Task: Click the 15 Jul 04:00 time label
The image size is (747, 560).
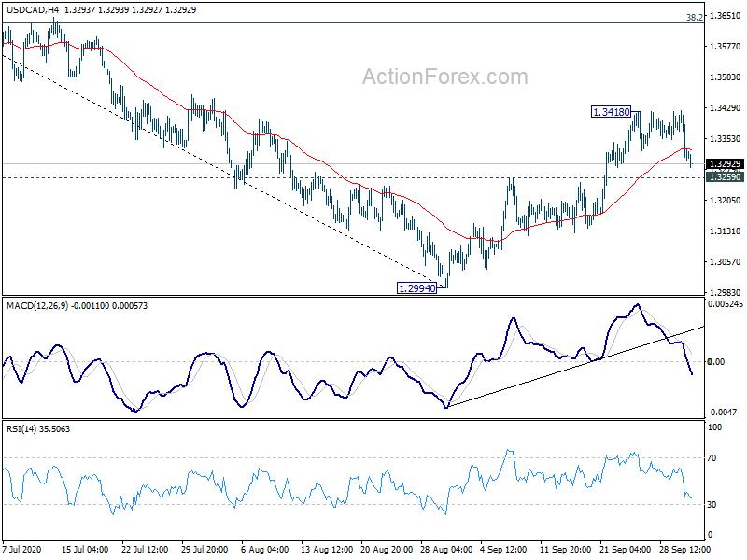Action: 85,549
